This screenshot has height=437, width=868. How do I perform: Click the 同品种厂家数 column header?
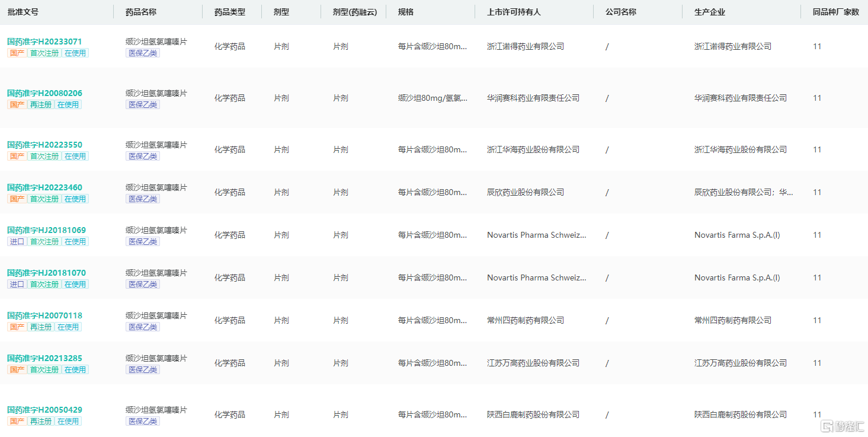point(836,12)
